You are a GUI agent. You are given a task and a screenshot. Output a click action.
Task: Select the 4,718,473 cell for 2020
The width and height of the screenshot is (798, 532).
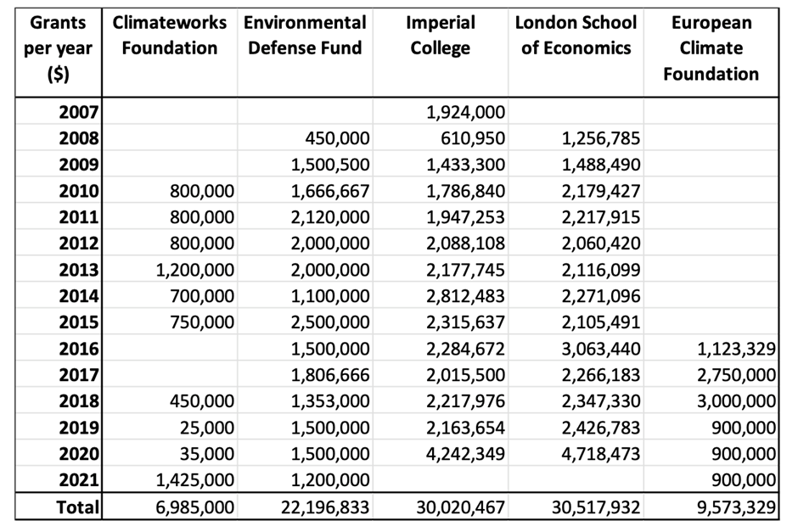click(x=600, y=454)
